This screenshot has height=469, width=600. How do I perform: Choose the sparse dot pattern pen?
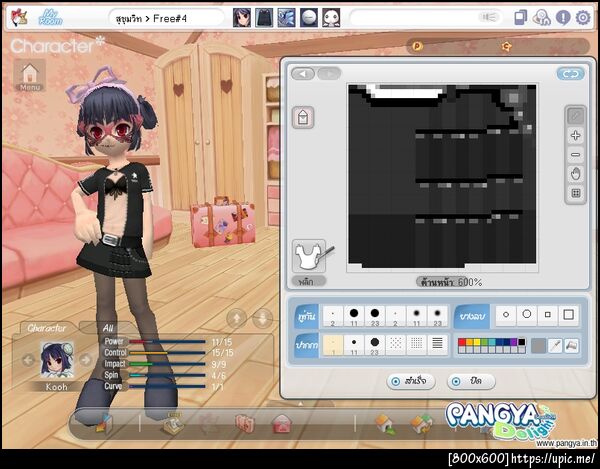396,345
